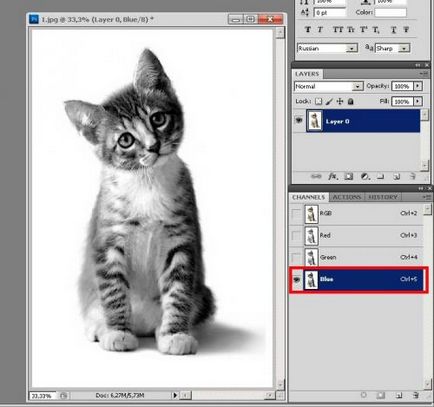Open layer style fx menu
Viewport: 434px width, 407px height.
pos(333,176)
